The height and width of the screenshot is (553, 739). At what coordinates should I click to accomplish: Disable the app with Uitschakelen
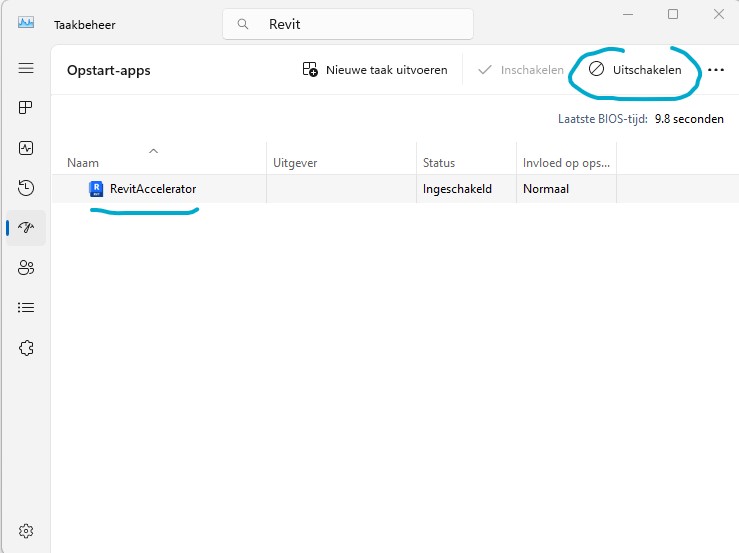(x=635, y=70)
